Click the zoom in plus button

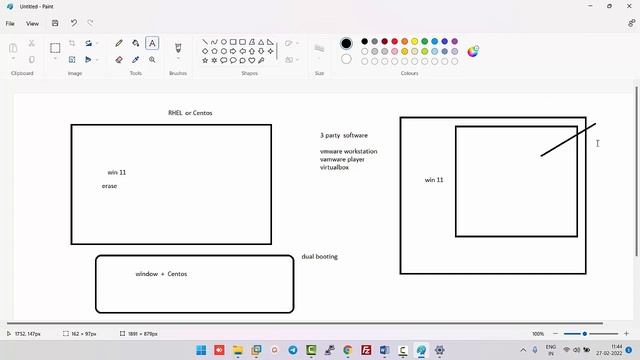tap(627, 333)
